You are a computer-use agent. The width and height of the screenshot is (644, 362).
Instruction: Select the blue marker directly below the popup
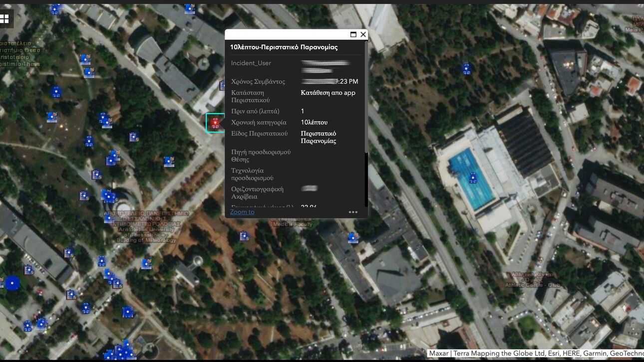click(x=244, y=236)
